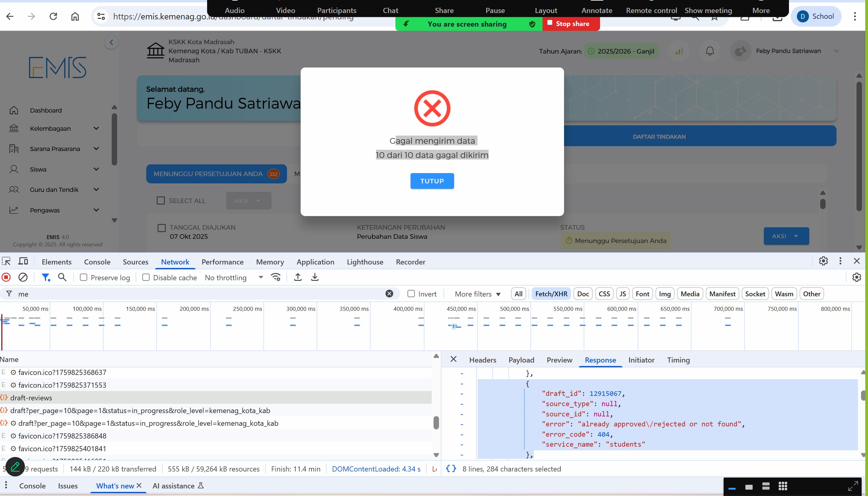Switch to the Console DevTools tab

click(97, 262)
